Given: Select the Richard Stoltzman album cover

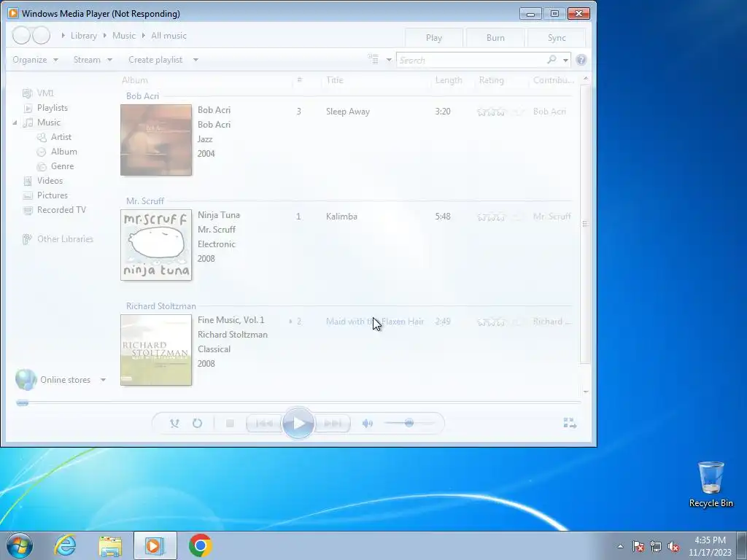Looking at the screenshot, I should coord(156,350).
